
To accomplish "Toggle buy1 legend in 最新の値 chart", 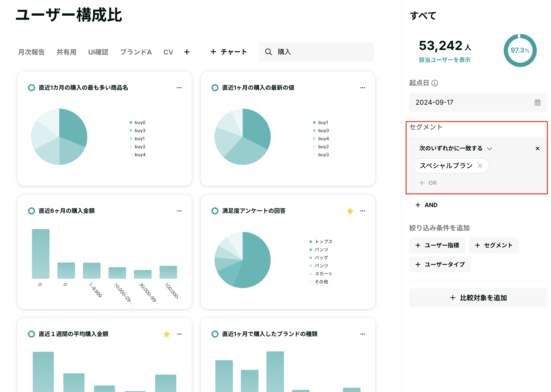I will [320, 122].
